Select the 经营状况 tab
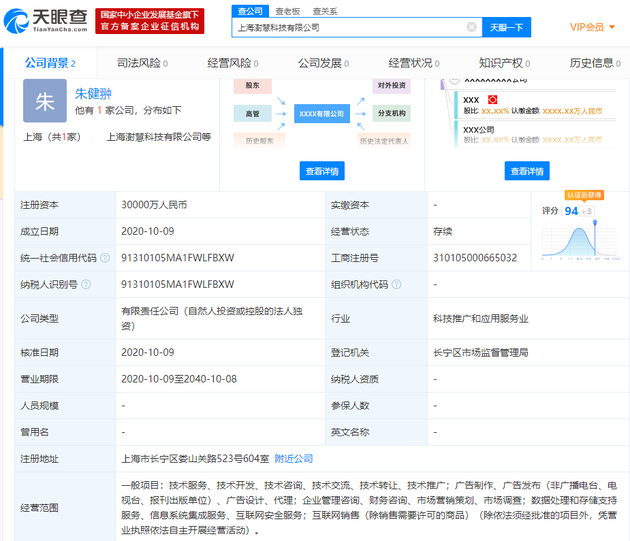Image resolution: width=630 pixels, height=541 pixels. tap(414, 63)
